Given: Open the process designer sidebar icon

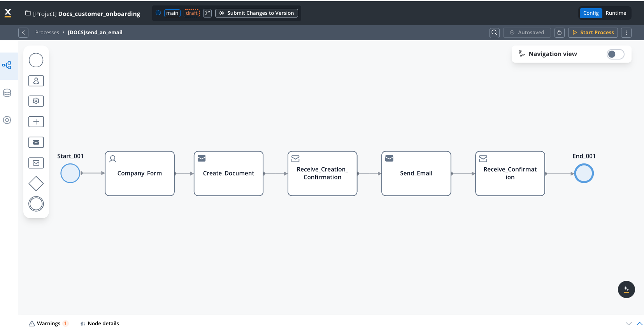Looking at the screenshot, I should click(x=7, y=65).
